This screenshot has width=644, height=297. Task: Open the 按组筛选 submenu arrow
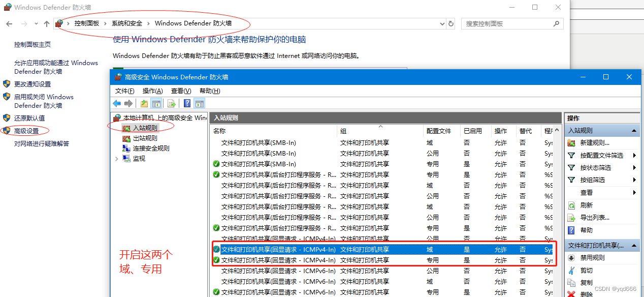coord(634,180)
